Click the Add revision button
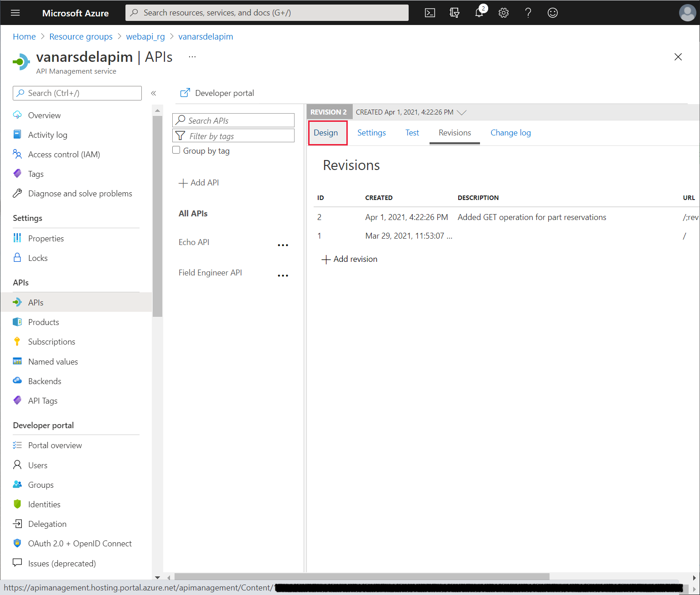 coord(350,259)
